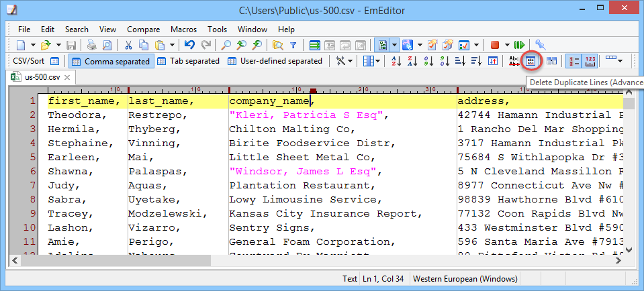Screen dimensions: 644x291
Task: Click Western European (Windows) encoding in status bar
Action: tap(465, 279)
